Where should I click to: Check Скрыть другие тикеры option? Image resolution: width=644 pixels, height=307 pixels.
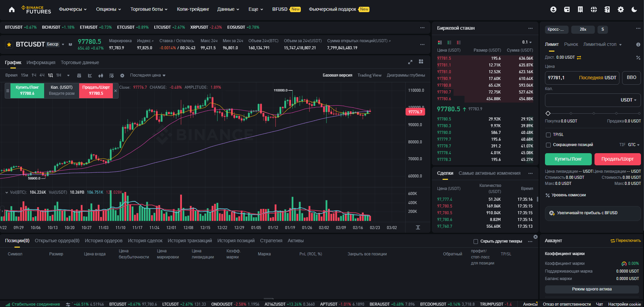[476, 242]
